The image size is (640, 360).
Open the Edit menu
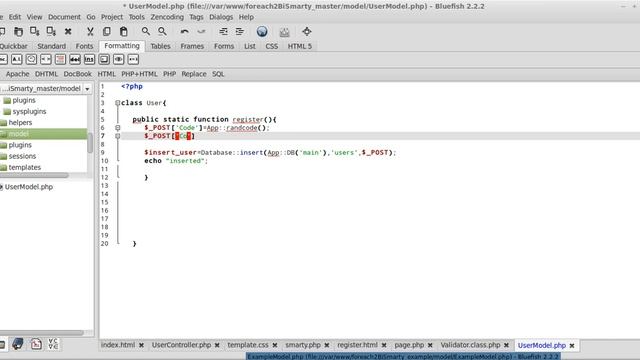pos(15,17)
